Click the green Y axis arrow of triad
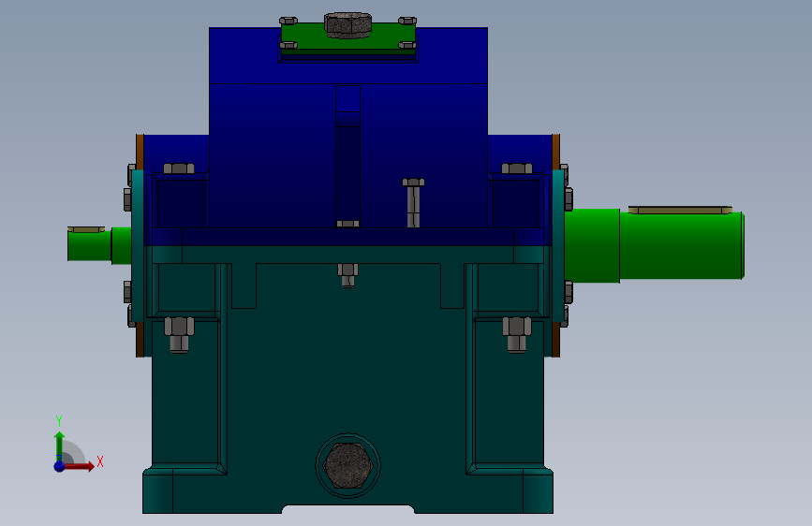Image resolution: width=812 pixels, height=526 pixels. 60,446
